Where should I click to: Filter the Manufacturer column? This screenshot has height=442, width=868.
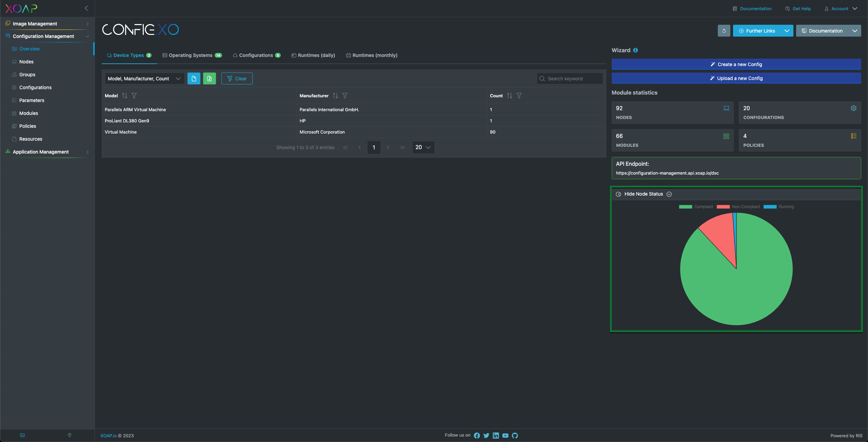click(345, 96)
